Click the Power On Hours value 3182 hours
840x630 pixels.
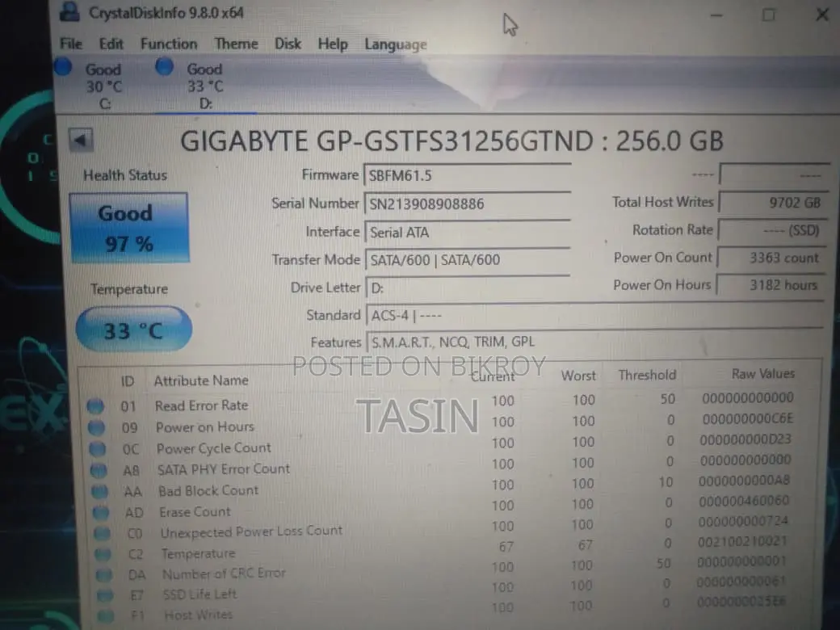coord(770,285)
